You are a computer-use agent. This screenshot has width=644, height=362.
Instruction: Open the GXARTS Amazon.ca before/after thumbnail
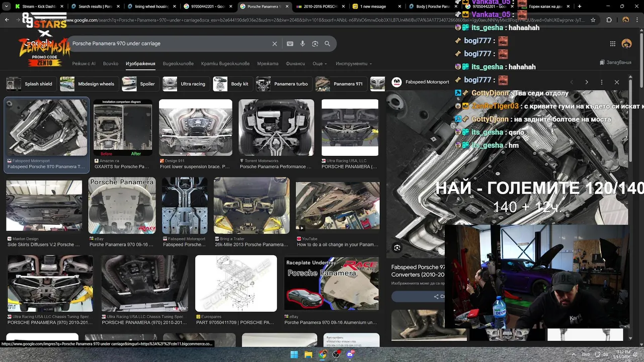(123, 128)
